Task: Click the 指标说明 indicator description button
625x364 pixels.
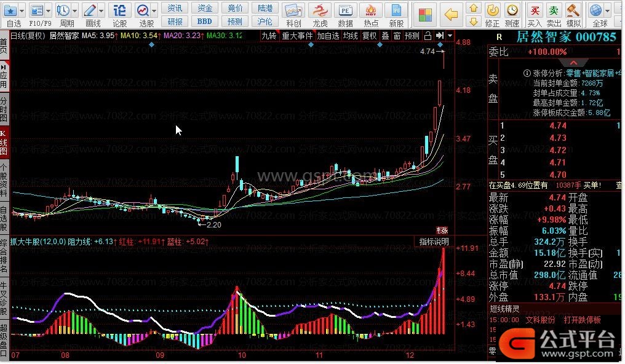Action: coord(434,242)
